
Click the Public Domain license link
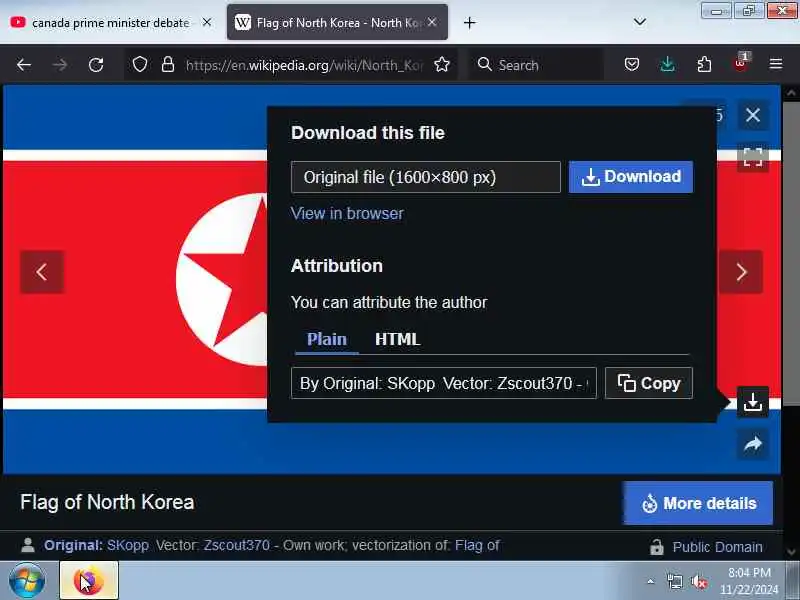point(717,547)
